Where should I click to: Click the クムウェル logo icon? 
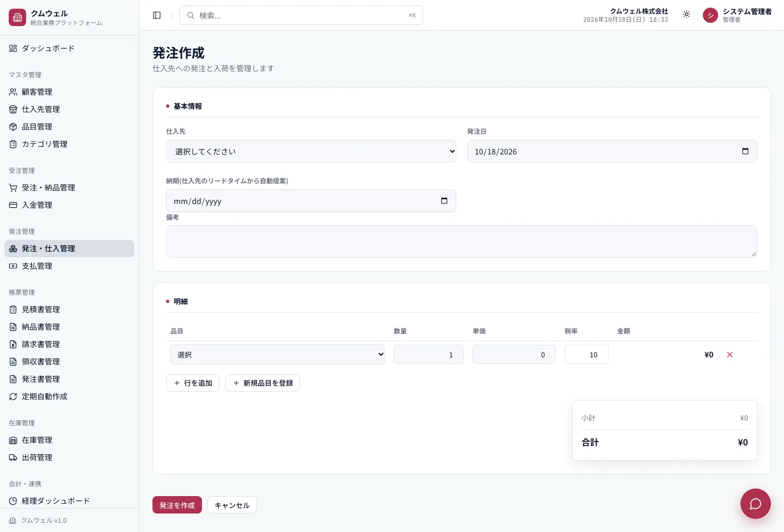17,17
